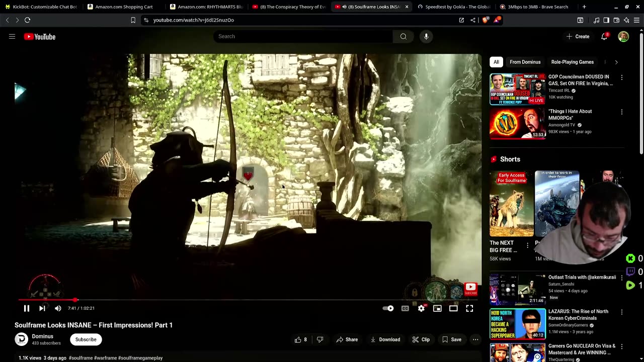This screenshot has height=362, width=644.
Task: Subscribe to the Dominus channel
Action: (86, 339)
